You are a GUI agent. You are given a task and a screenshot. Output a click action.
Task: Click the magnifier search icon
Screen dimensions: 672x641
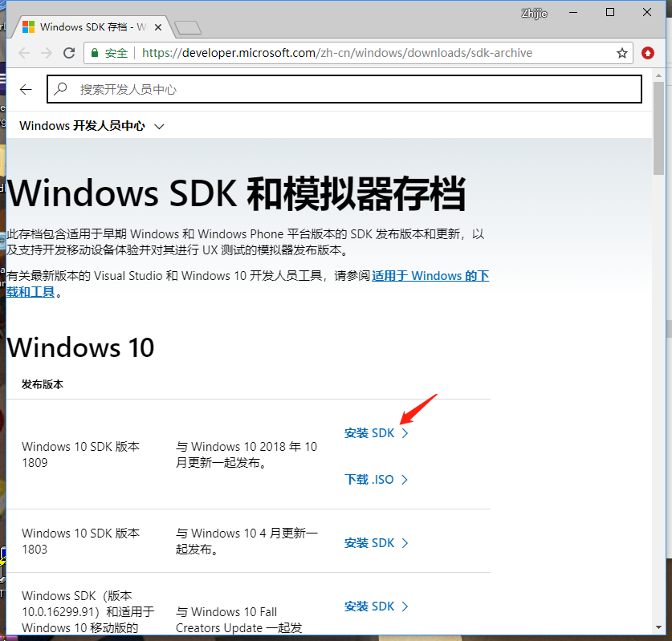[60, 88]
